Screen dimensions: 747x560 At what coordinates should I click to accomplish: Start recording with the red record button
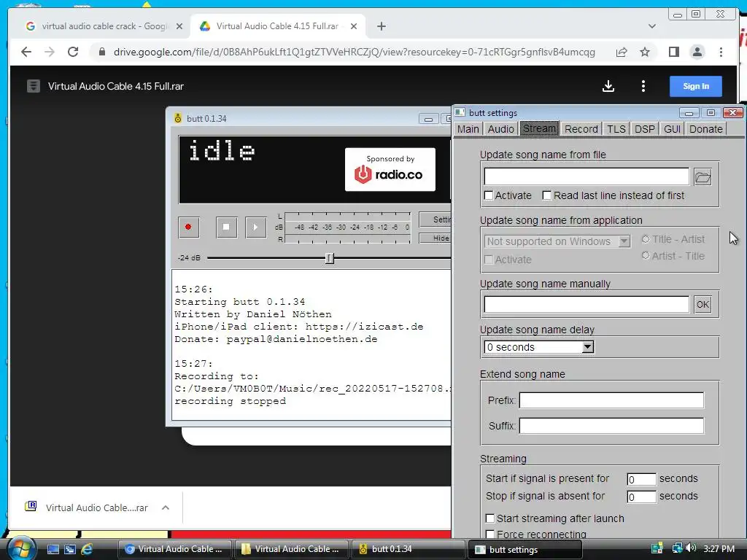[x=189, y=227]
